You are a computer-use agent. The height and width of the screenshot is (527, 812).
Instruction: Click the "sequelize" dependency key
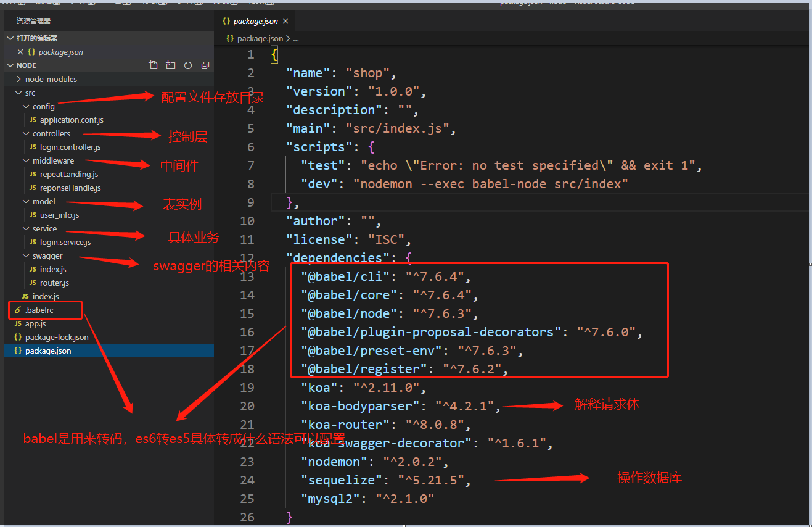[x=342, y=480]
